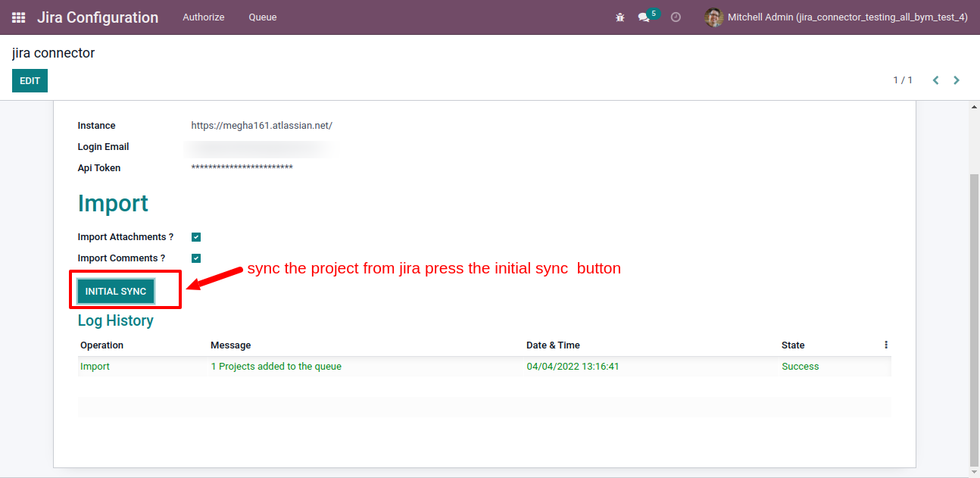Sort by State column header
Viewport: 980px width, 478px height.
click(x=793, y=345)
